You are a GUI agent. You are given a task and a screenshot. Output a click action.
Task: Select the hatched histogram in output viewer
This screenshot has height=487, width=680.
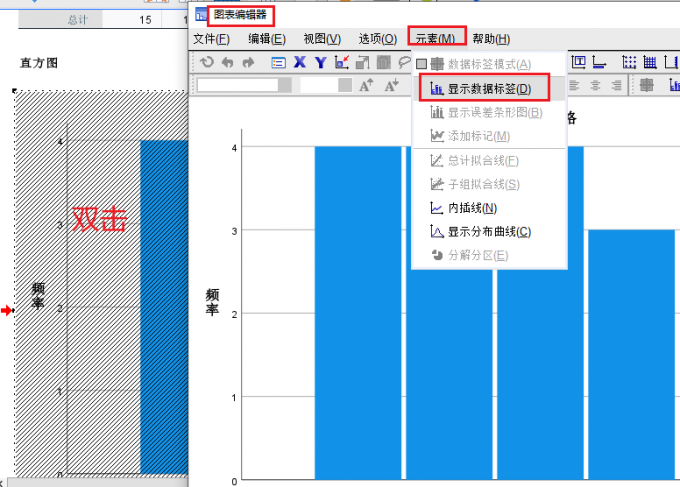(x=101, y=284)
